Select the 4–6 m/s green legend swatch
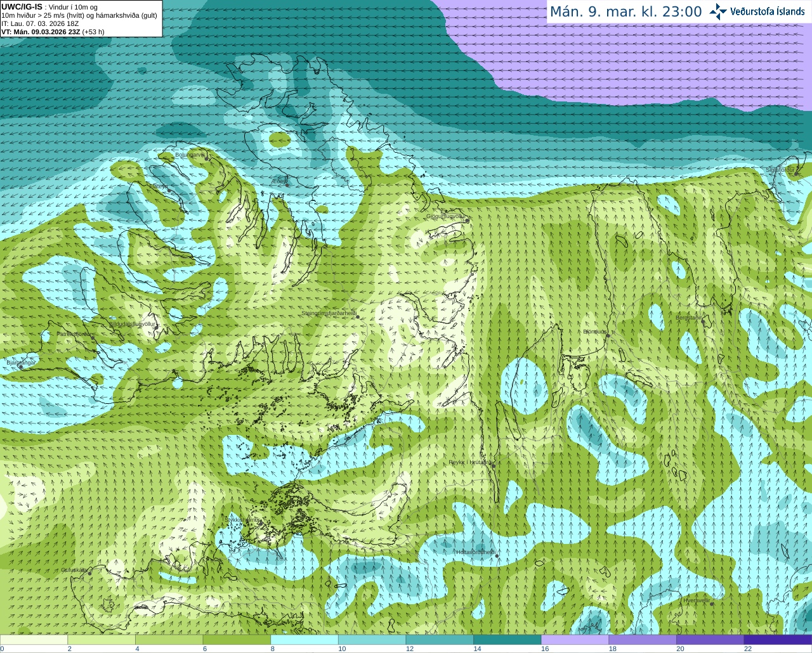The height and width of the screenshot is (653, 812). (x=169, y=640)
